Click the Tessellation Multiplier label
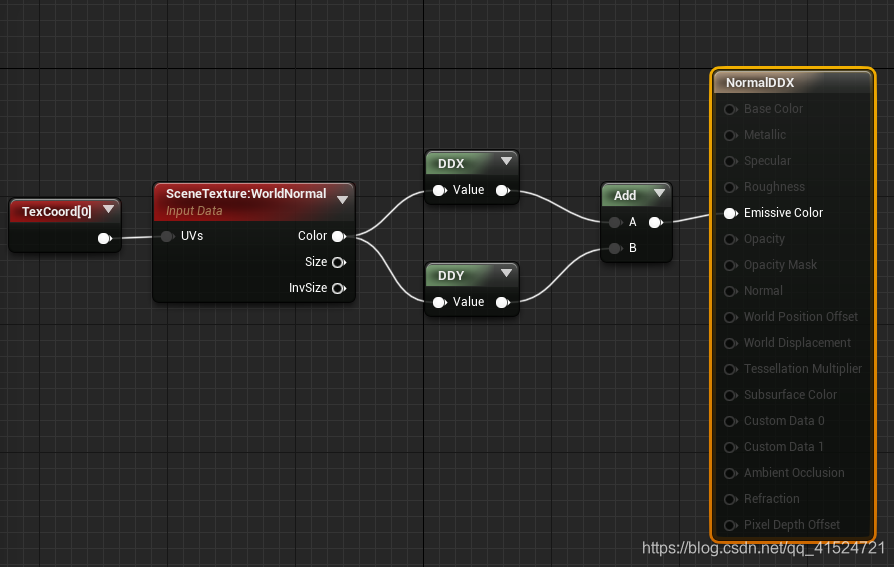This screenshot has width=894, height=567. 803,368
